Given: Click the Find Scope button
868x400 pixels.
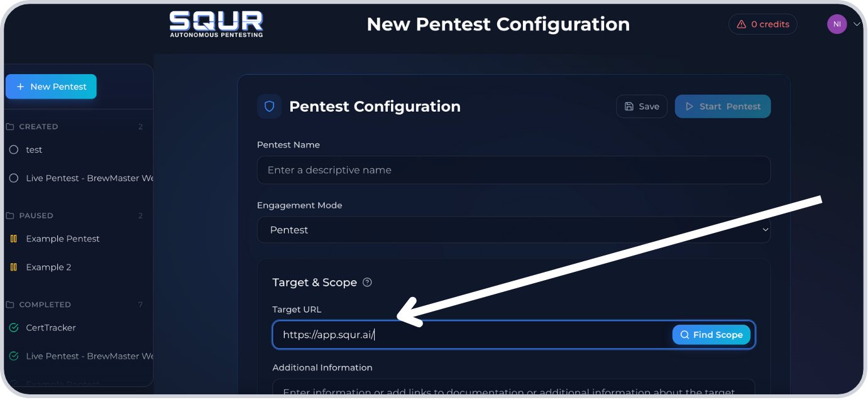Looking at the screenshot, I should (711, 335).
